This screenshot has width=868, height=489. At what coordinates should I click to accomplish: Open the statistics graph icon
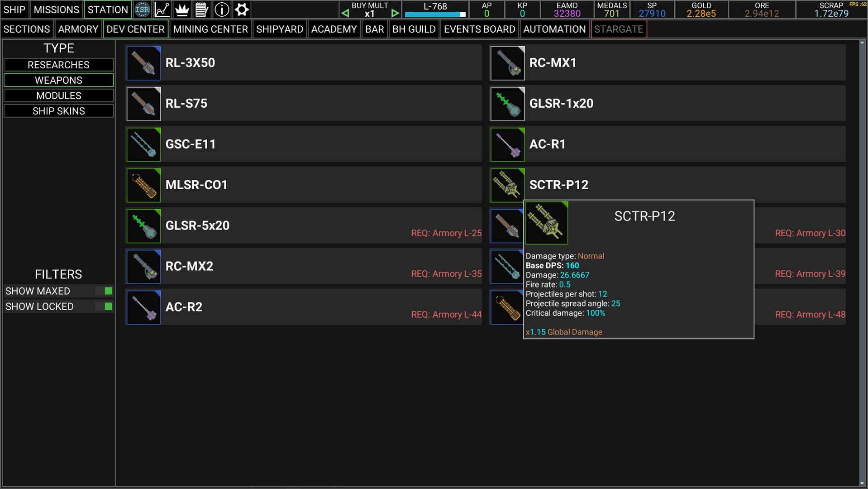click(x=162, y=10)
